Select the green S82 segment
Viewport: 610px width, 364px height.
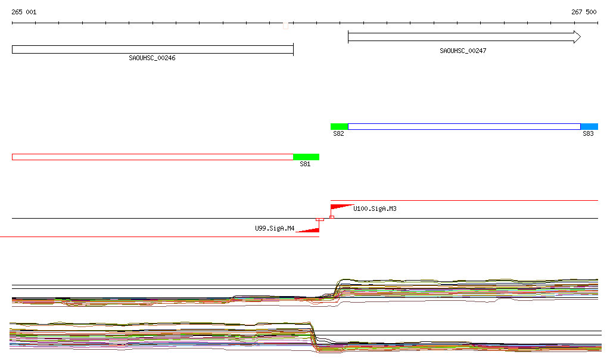pyautogui.click(x=339, y=126)
